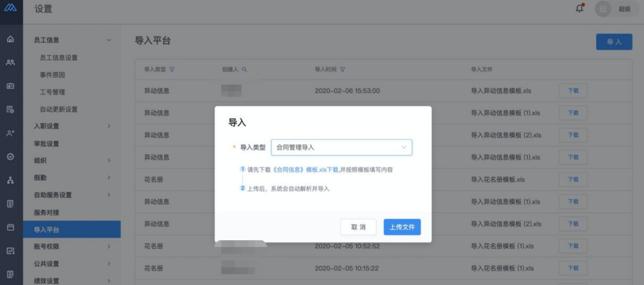Click the notification bell icon
Screen dimensions: 644x285
tap(580, 8)
